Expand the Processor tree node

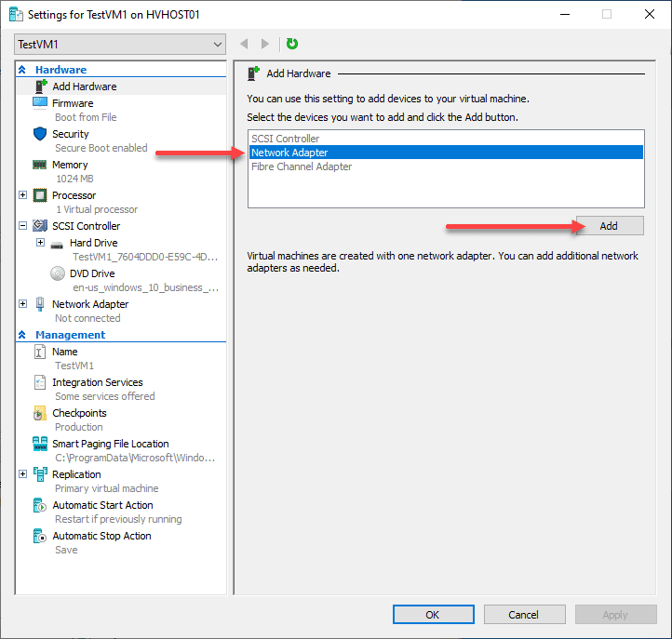pos(23,195)
